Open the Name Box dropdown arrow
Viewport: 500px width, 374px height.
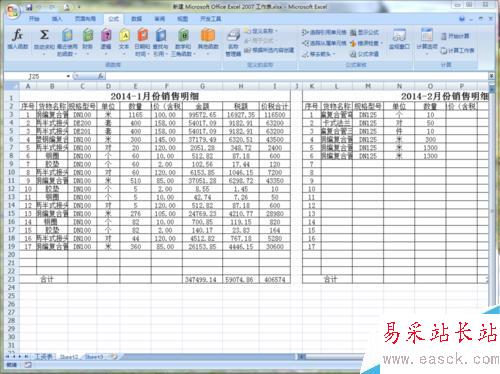pyautogui.click(x=68, y=76)
